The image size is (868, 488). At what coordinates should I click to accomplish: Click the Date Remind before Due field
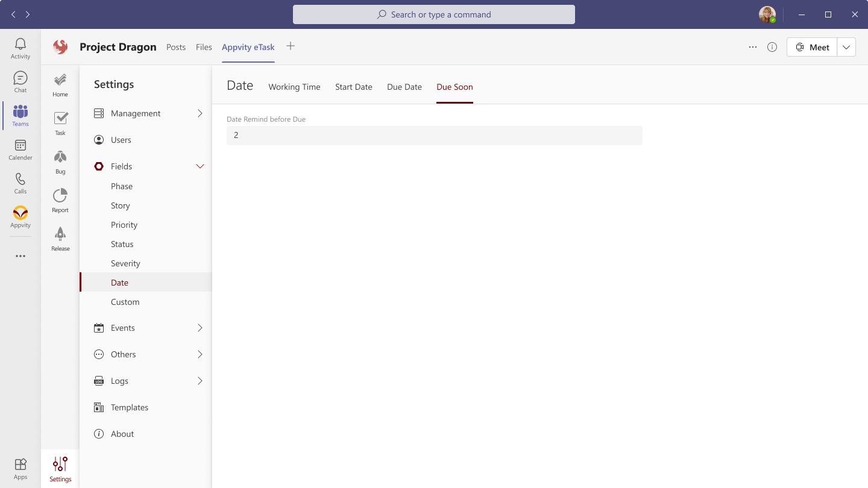[434, 136]
